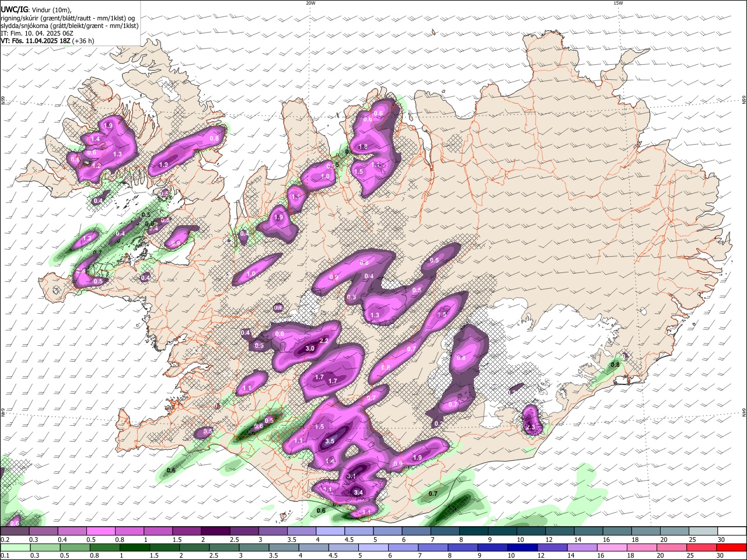Select snow legend swatch between 18 and 20
Image resolution: width=747 pixels, height=560 pixels.
click(647, 531)
